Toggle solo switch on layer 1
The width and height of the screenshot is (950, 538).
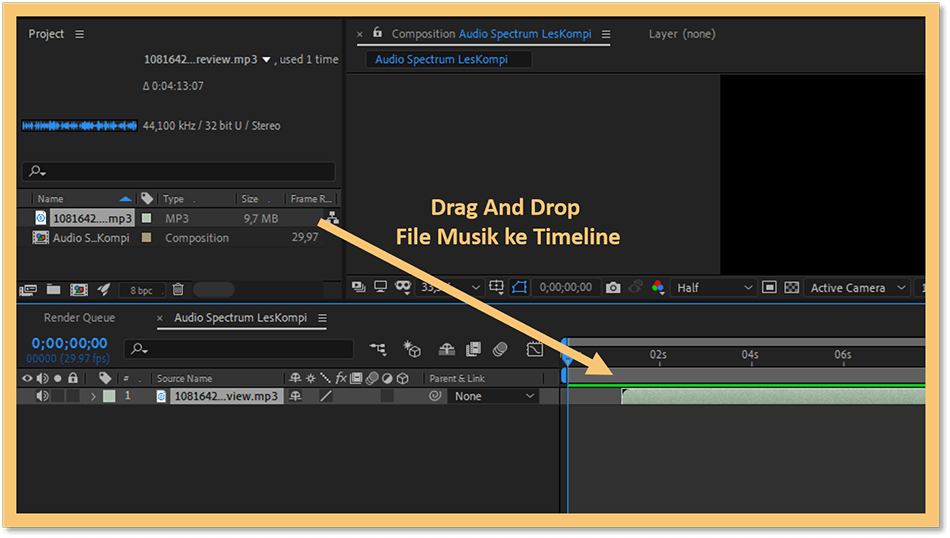tap(58, 396)
